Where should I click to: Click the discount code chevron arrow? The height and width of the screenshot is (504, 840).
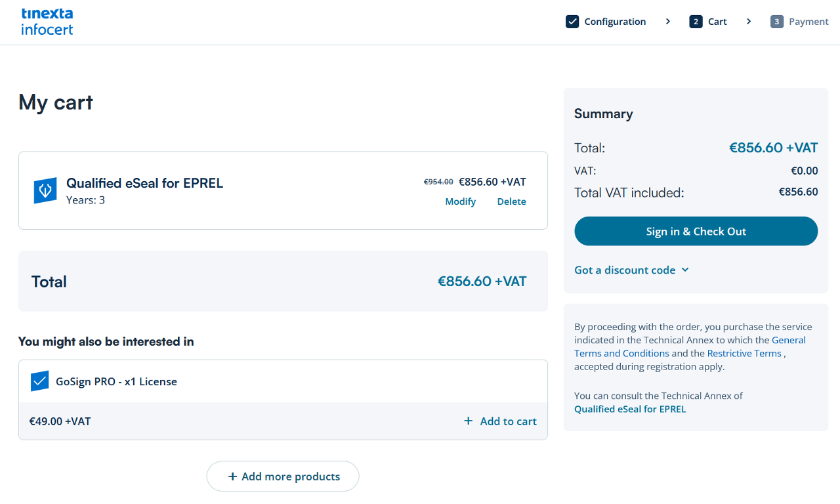(685, 270)
